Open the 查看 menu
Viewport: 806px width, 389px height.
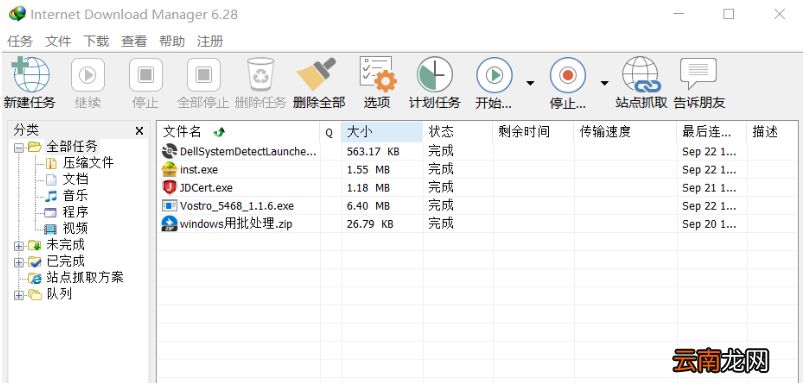click(x=134, y=41)
